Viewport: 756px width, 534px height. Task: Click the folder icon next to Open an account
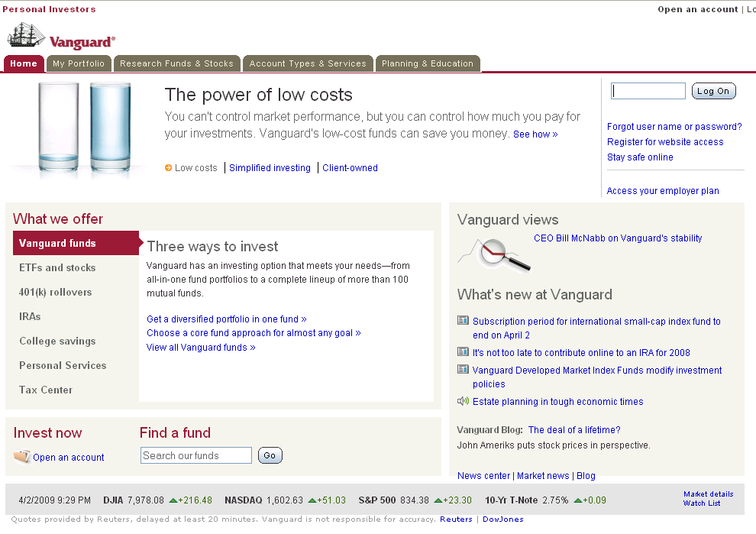pos(21,456)
